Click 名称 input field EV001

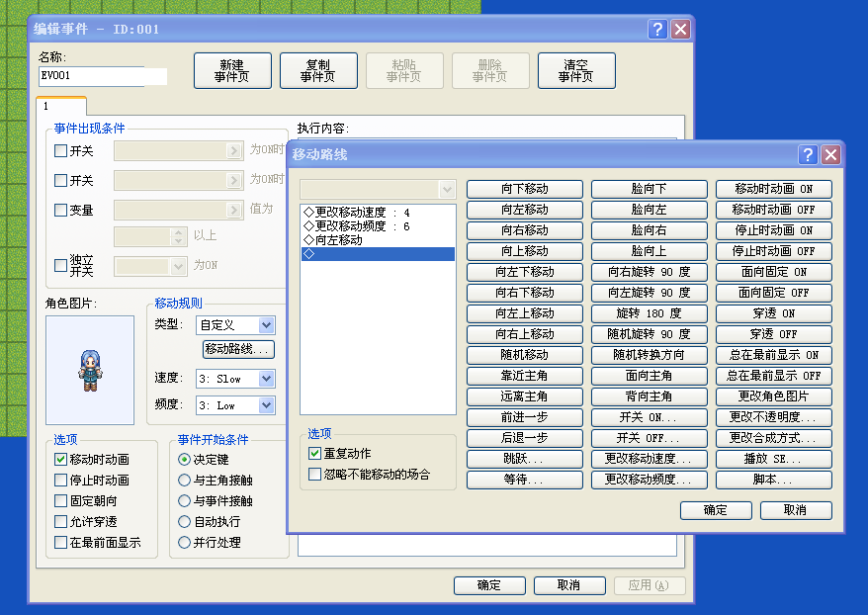click(103, 76)
